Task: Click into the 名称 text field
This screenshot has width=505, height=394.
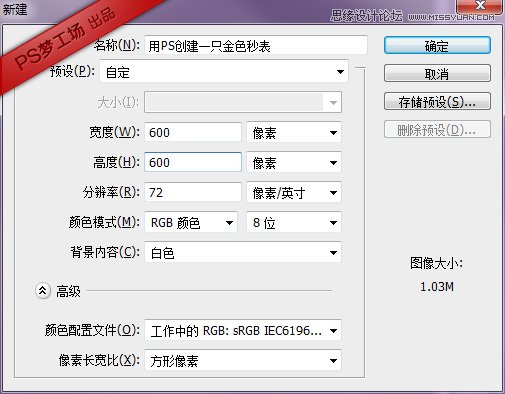Action: [x=256, y=45]
